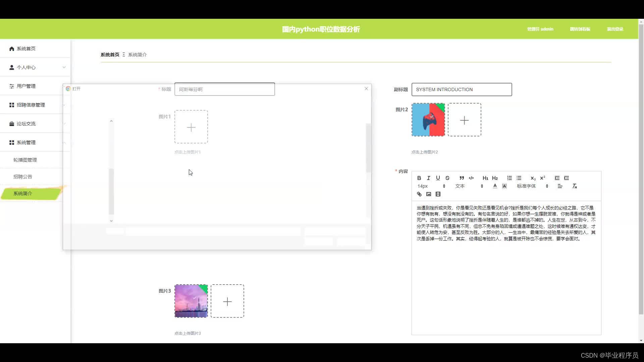Toggle italic formatting in the editor
Viewport: 644px width, 362px height.
click(428, 178)
